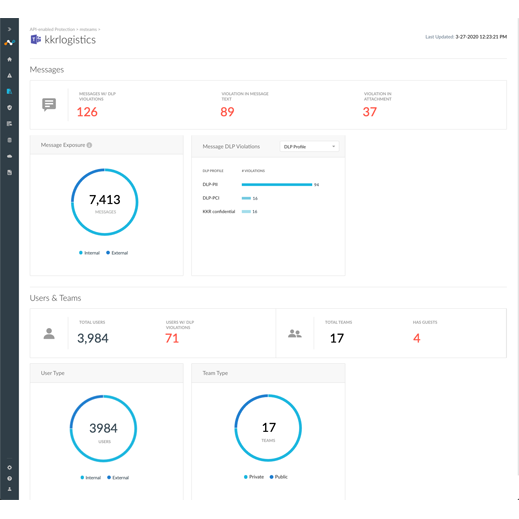Toggle Internal legend in Message Exposure chart
The width and height of the screenshot is (519, 519).
point(89,253)
